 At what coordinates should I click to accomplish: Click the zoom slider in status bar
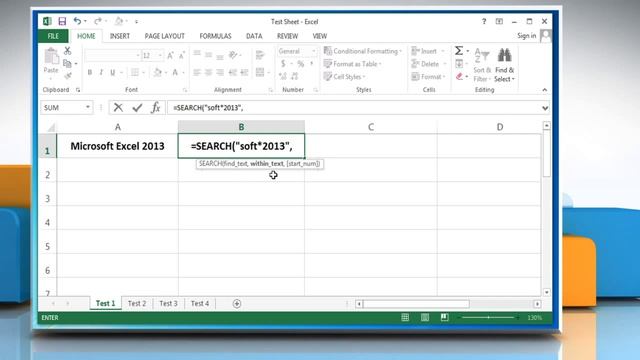tap(488, 318)
